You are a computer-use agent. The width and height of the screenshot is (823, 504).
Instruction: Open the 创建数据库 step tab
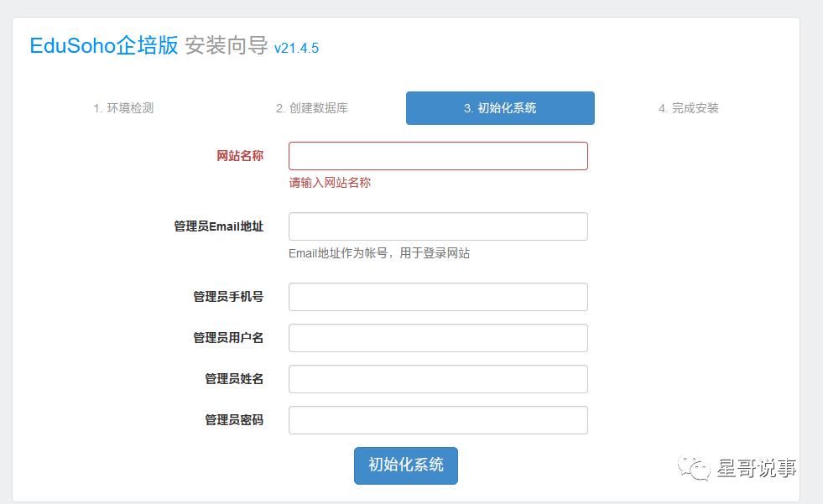[x=310, y=107]
